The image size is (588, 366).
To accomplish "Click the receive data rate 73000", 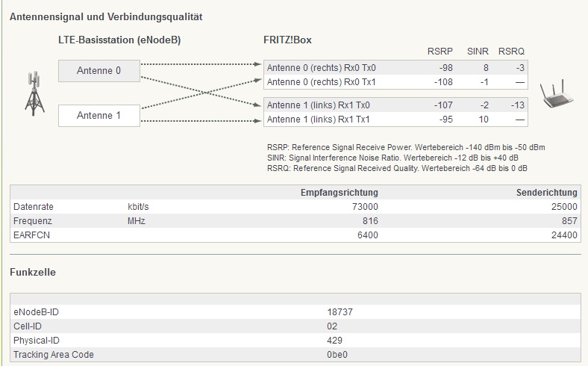I will click(x=365, y=207).
